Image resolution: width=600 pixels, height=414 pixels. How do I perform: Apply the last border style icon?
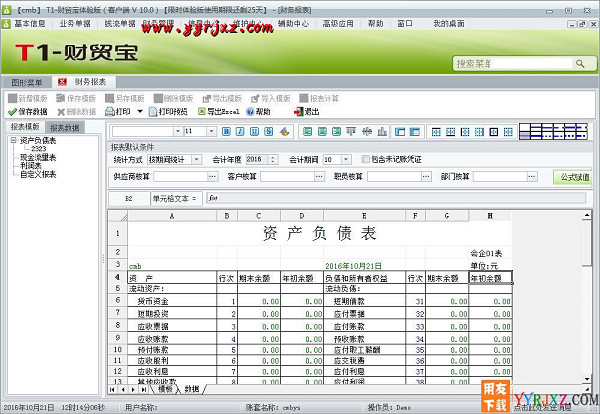(508, 132)
